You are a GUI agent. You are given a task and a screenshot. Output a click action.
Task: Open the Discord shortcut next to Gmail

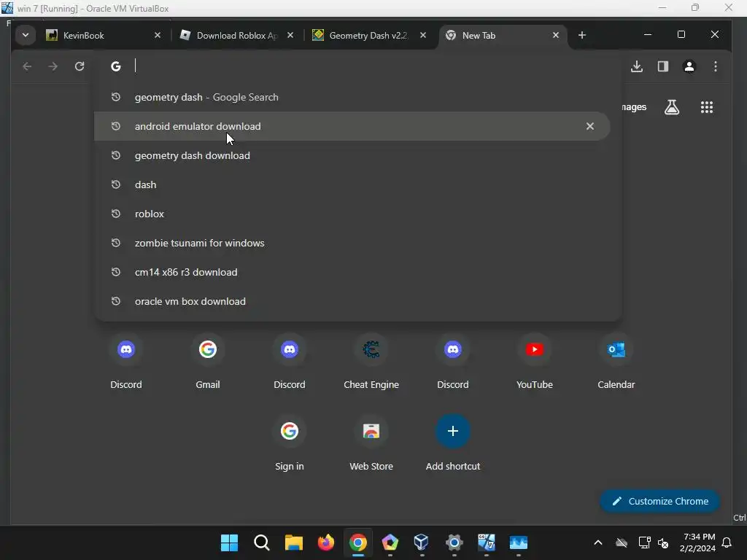289,362
